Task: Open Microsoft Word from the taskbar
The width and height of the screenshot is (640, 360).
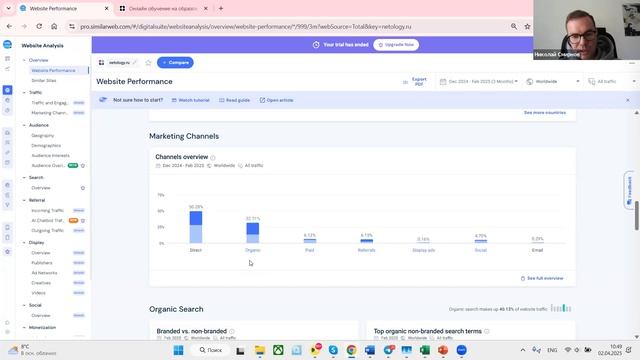Action: click(x=370, y=350)
